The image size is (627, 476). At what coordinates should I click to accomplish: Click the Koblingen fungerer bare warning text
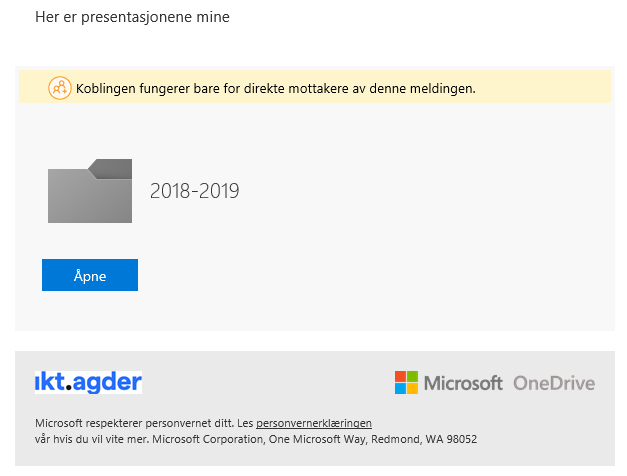[x=276, y=88]
